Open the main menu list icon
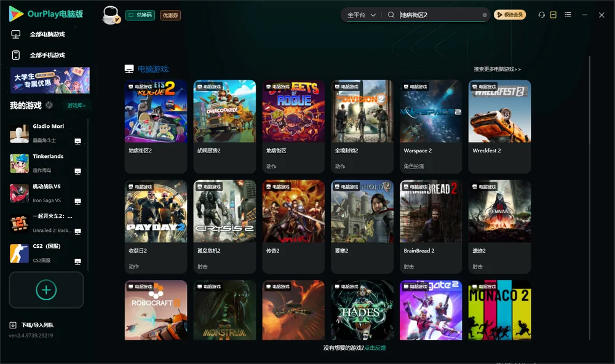The width and height of the screenshot is (615, 364). 568,15
